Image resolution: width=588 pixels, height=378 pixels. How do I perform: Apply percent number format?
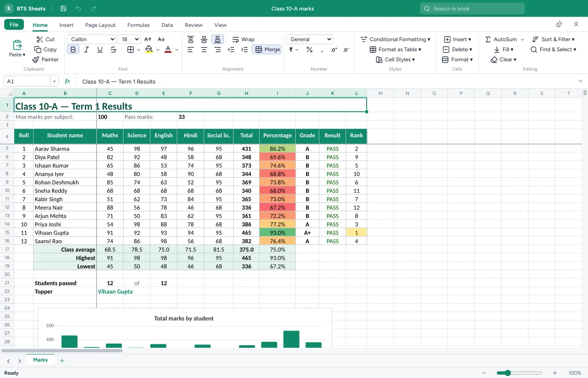(x=310, y=50)
